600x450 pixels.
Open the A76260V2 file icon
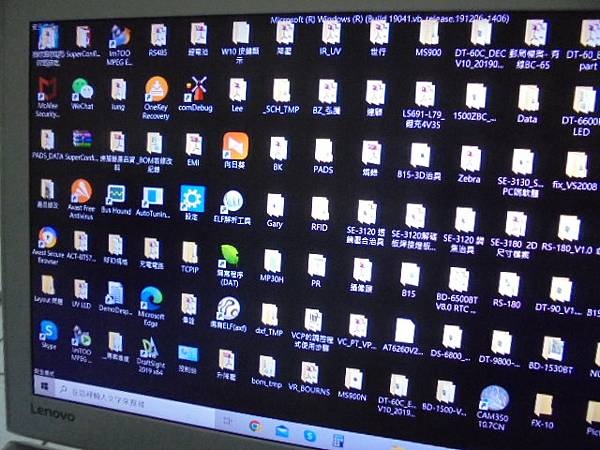(x=404, y=335)
